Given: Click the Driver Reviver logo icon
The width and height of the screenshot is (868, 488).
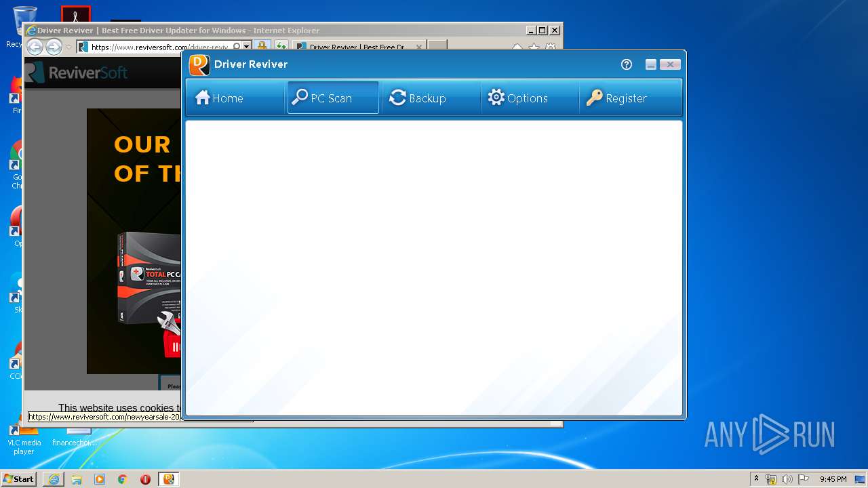Looking at the screenshot, I should click(199, 64).
